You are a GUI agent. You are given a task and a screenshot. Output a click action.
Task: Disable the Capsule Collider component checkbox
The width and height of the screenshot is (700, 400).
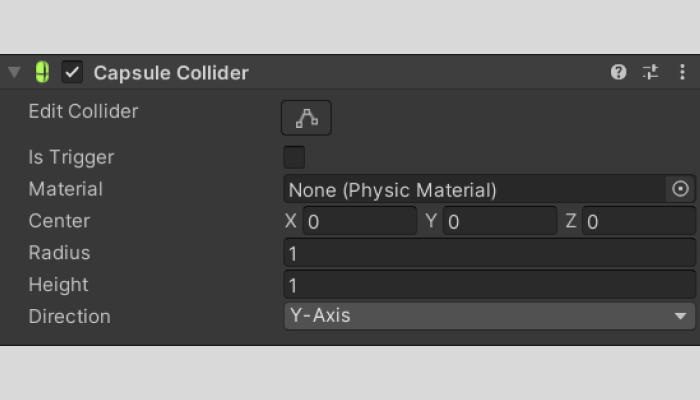(x=72, y=72)
